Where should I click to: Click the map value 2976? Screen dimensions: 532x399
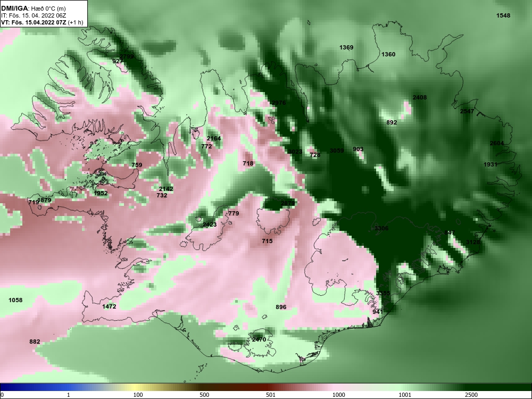coord(279,103)
